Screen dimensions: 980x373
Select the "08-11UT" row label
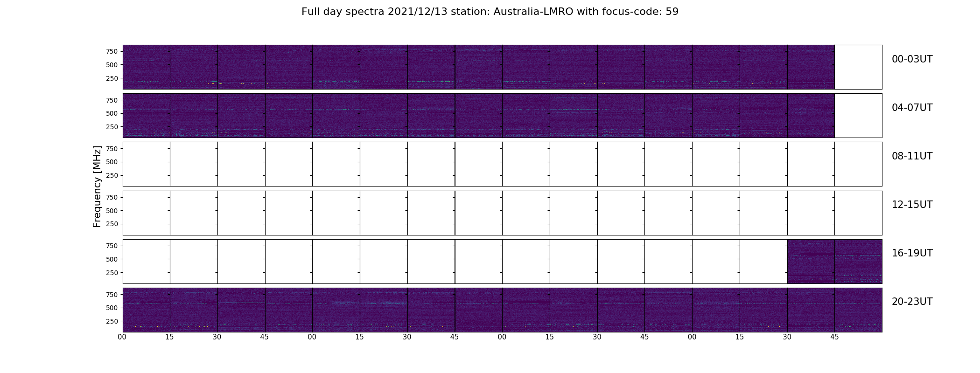(x=912, y=156)
